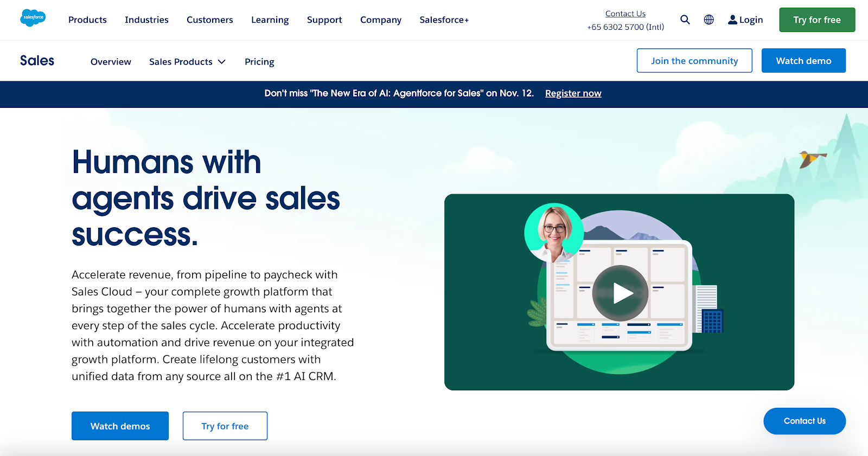Screen dimensions: 868x456
Task: Click the Watch demos hero button
Action: 120,426
